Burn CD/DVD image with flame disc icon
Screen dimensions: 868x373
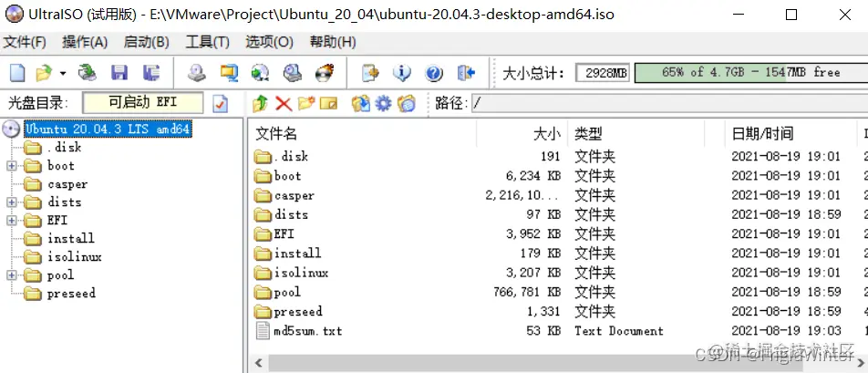tap(325, 72)
